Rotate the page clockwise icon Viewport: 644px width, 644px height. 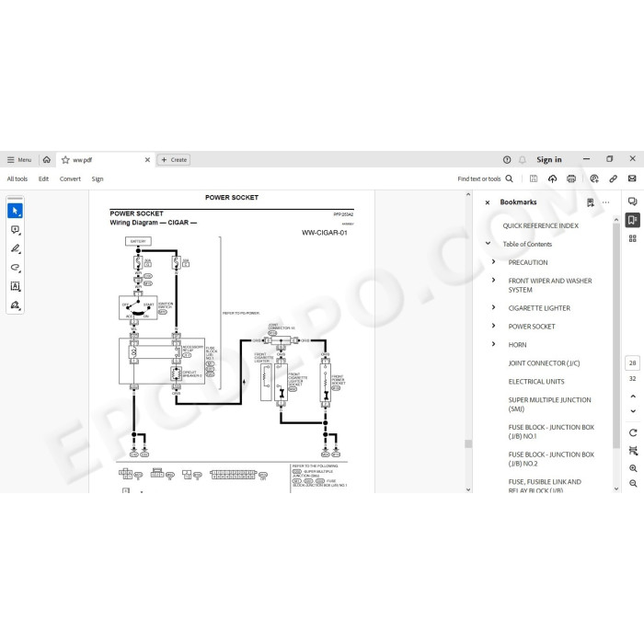(633, 433)
